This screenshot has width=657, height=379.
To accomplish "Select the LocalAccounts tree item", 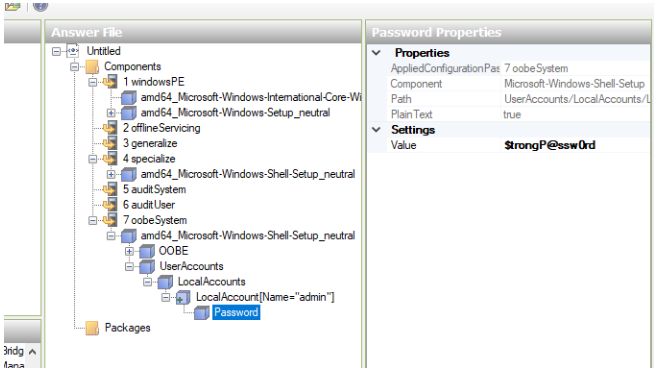I will (211, 282).
